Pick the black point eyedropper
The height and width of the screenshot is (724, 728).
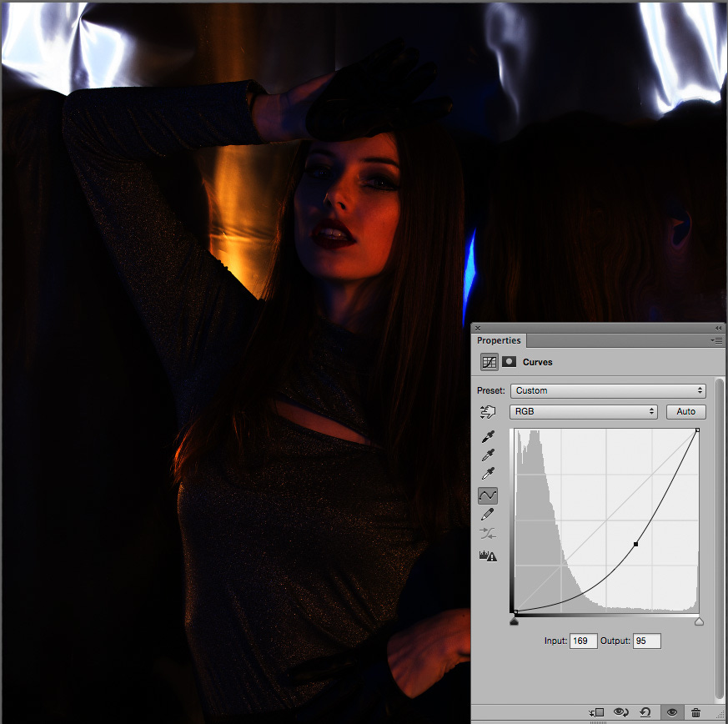pyautogui.click(x=488, y=436)
